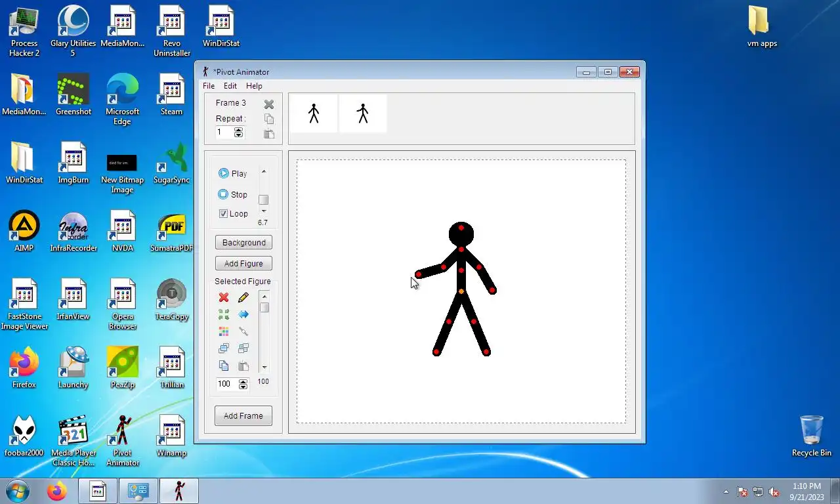This screenshot has height=504, width=840.
Task: Open SugarSync desktop icon
Action: 171,163
